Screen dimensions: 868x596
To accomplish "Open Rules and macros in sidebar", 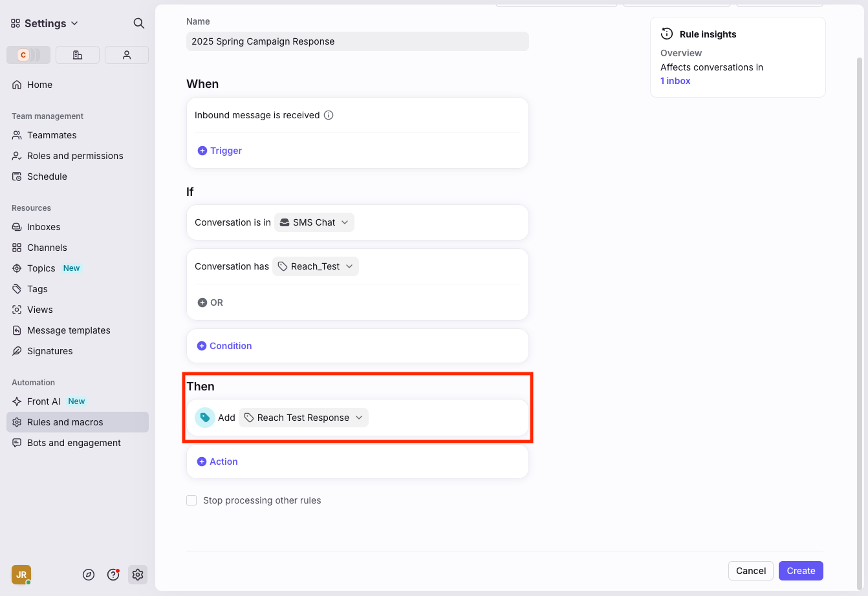I will click(x=65, y=422).
